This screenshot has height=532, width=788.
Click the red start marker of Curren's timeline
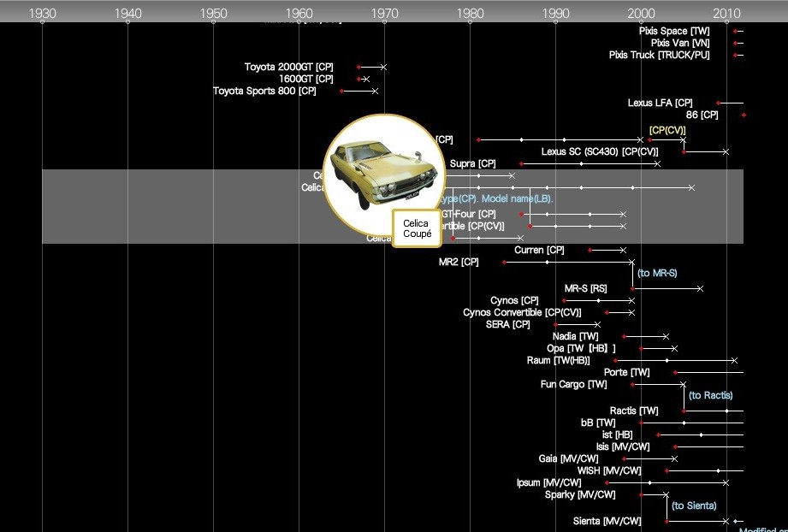tap(589, 250)
